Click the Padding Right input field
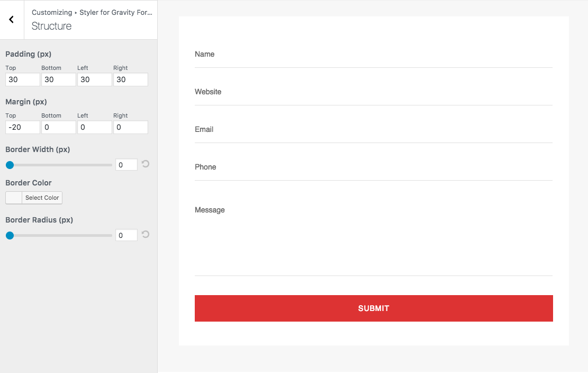 (x=131, y=79)
